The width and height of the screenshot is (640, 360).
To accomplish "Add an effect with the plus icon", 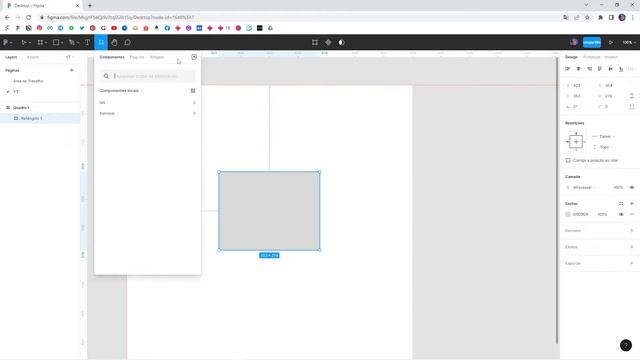I will (x=632, y=247).
